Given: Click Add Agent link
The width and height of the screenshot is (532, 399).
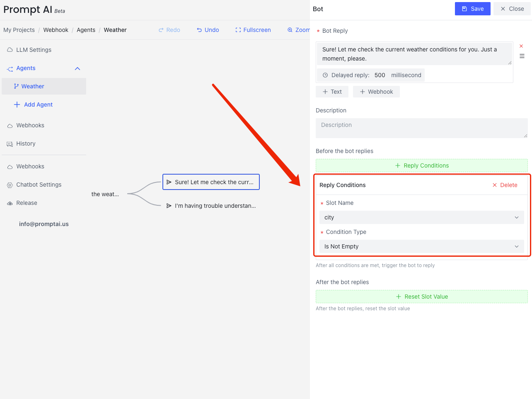Looking at the screenshot, I should [38, 105].
